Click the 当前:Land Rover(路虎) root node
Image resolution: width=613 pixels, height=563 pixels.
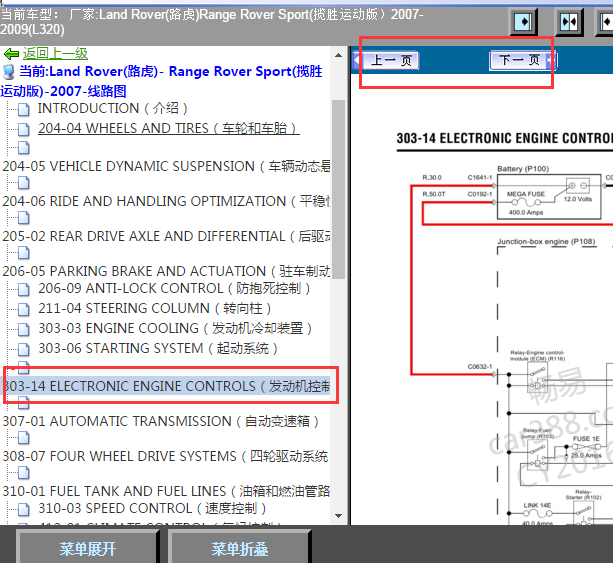point(161,81)
